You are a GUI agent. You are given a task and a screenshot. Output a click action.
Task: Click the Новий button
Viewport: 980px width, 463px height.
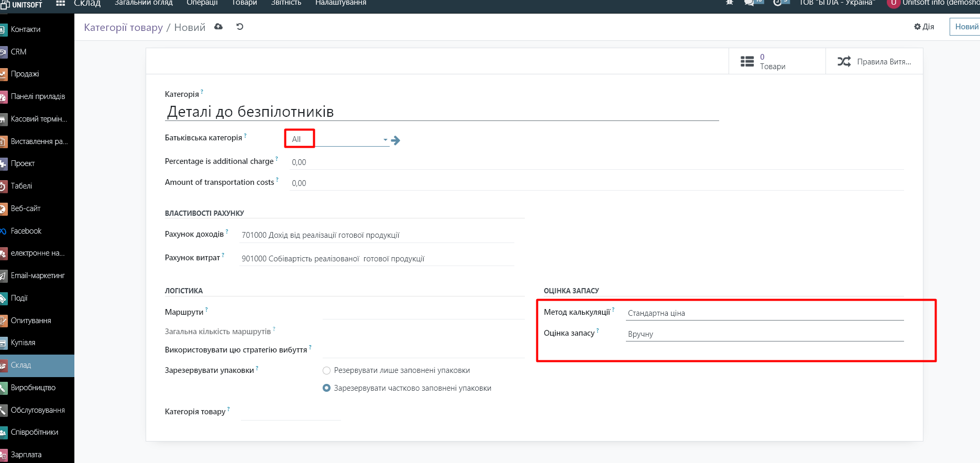(965, 27)
